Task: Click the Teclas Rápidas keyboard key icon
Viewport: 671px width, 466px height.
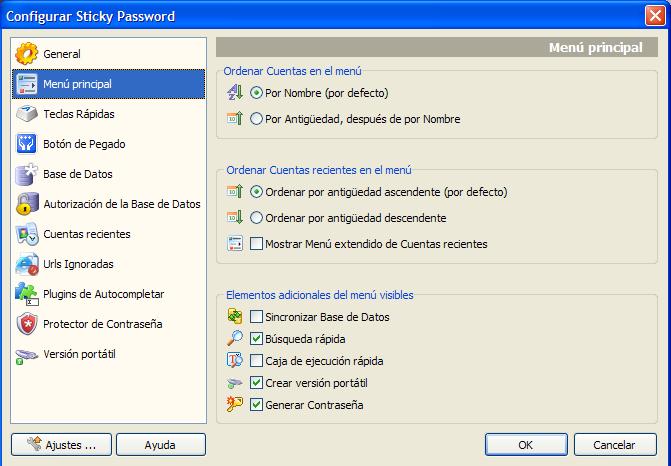Action: click(27, 114)
